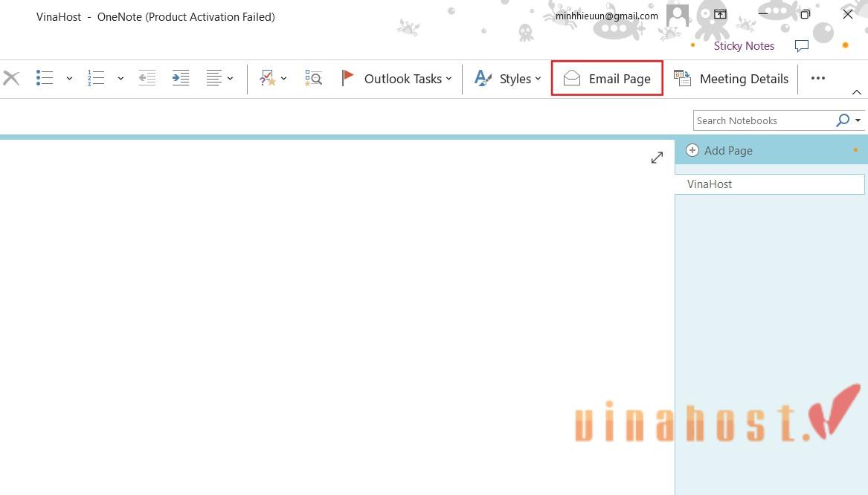Apply bullet list formatting
Image resolution: width=868 pixels, height=495 pixels.
[x=45, y=78]
